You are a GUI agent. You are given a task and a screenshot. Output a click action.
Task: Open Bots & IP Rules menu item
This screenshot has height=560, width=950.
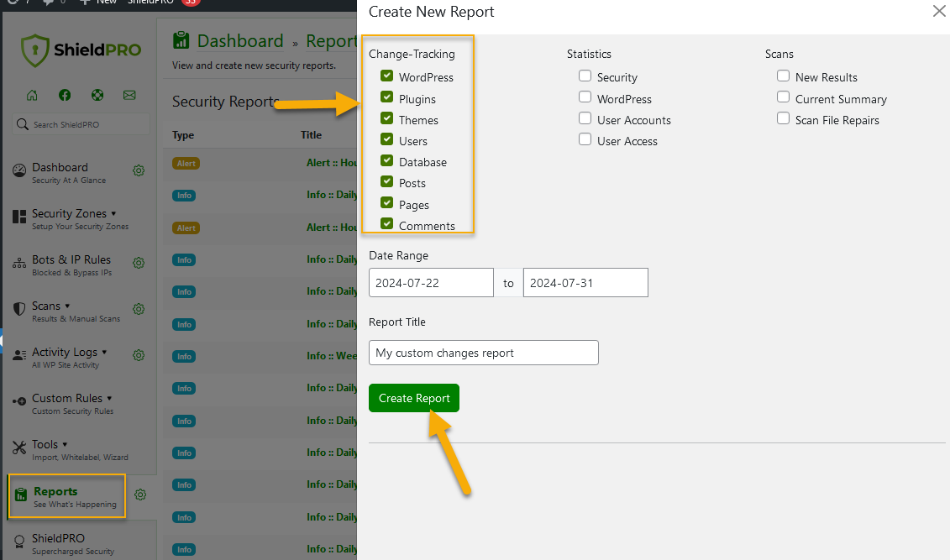[x=71, y=264]
